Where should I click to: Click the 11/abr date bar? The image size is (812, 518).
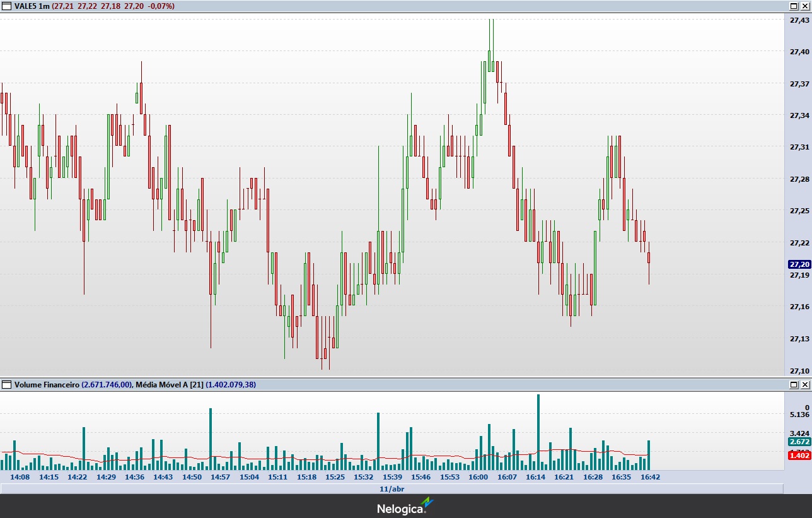(391, 489)
